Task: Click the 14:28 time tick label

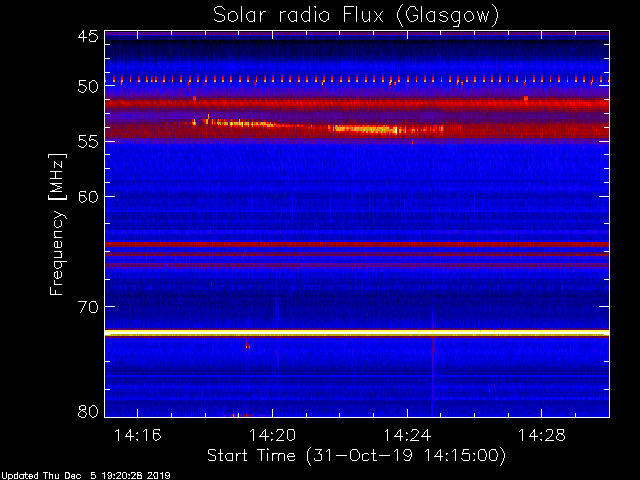Action: click(x=542, y=436)
